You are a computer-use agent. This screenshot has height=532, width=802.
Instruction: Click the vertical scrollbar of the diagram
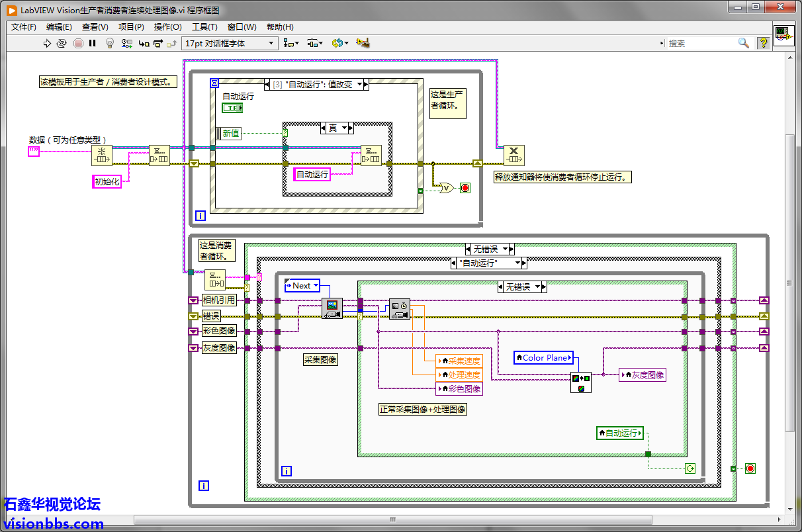coord(790,283)
